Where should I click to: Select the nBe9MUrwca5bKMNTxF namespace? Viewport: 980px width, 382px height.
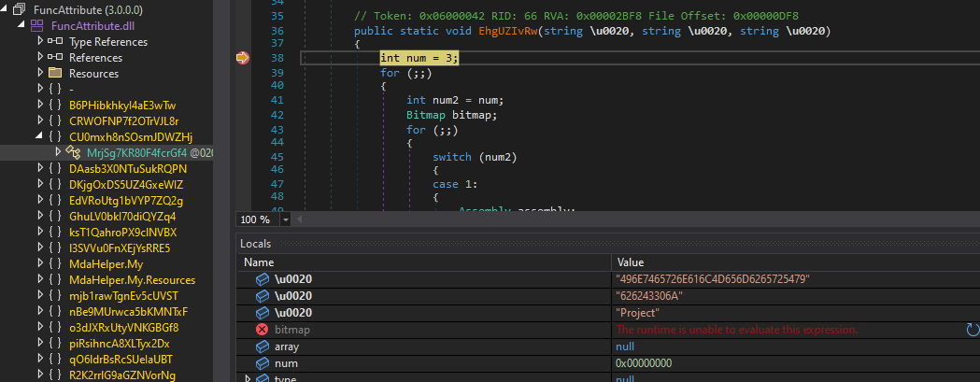point(128,311)
